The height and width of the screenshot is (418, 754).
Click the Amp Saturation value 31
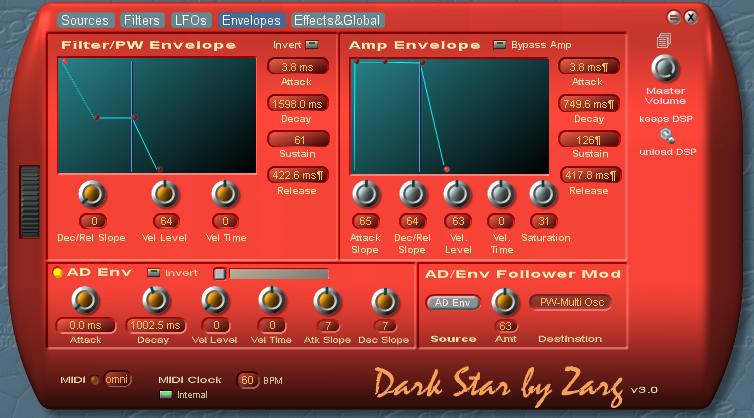(544, 221)
